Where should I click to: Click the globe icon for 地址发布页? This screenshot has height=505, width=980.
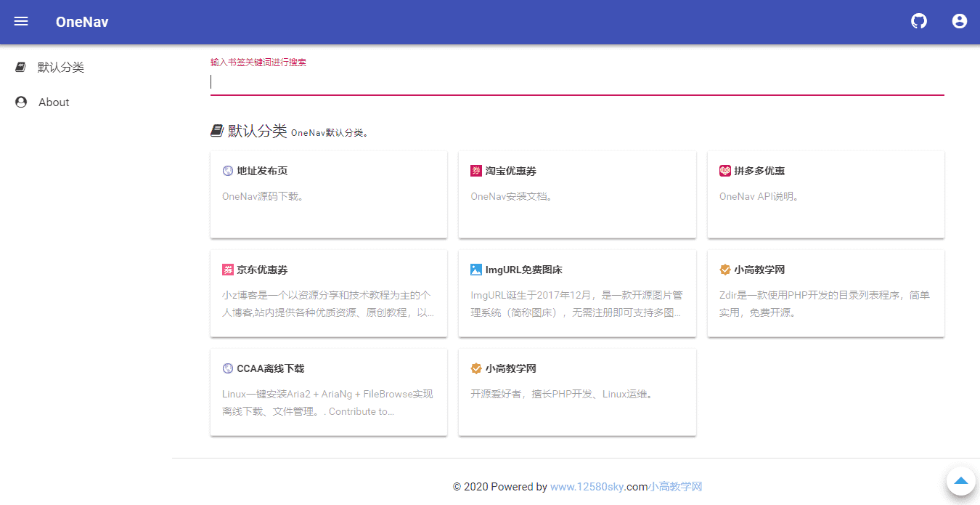(x=228, y=171)
